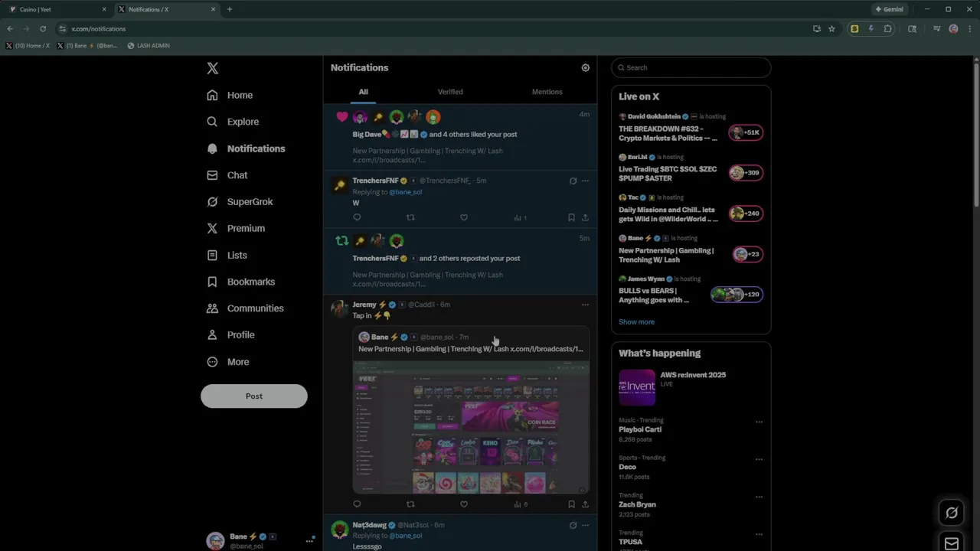The image size is (980, 551).
Task: Open more options for Playboi Carti trend
Action: [759, 422]
